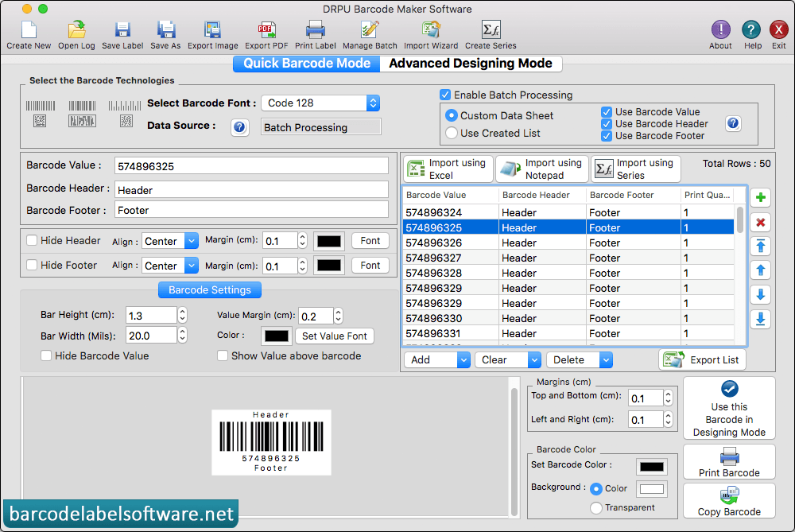795x532 pixels.
Task: Select table row with value 574896327
Action: click(568, 258)
